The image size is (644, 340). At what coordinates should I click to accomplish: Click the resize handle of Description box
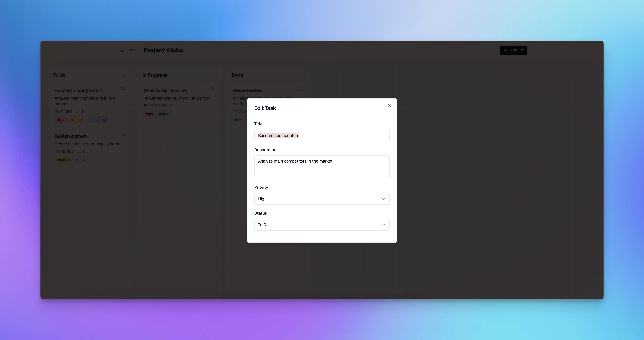(x=388, y=177)
